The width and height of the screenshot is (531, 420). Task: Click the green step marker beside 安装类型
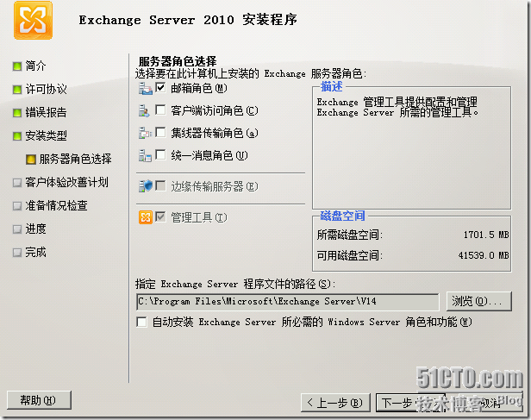click(x=17, y=136)
